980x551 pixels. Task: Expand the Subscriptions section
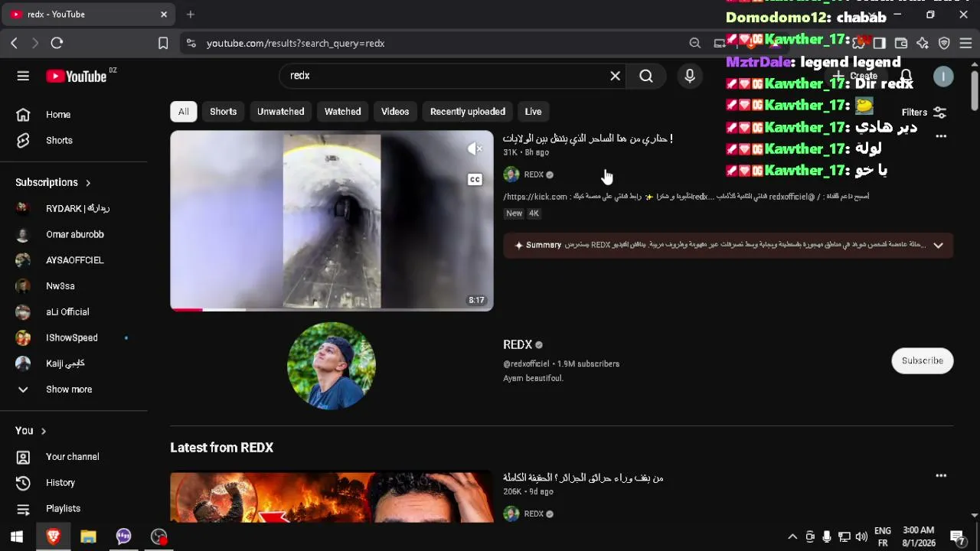pyautogui.click(x=54, y=182)
